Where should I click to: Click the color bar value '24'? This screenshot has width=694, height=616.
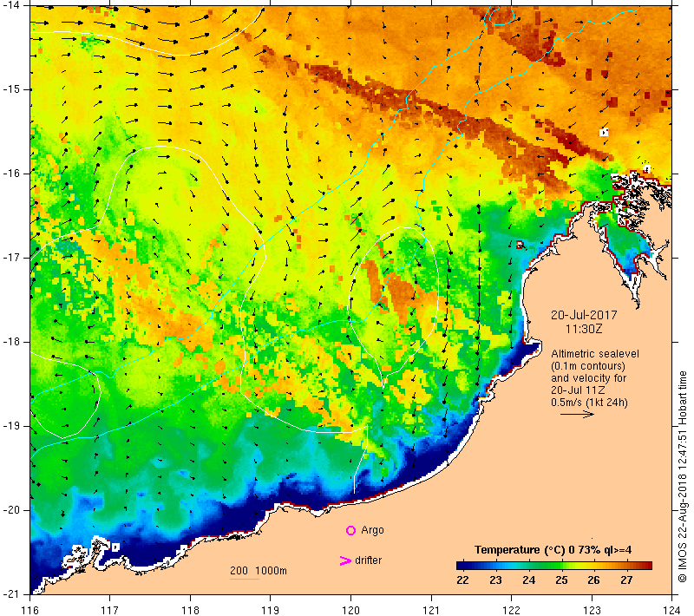[528, 580]
